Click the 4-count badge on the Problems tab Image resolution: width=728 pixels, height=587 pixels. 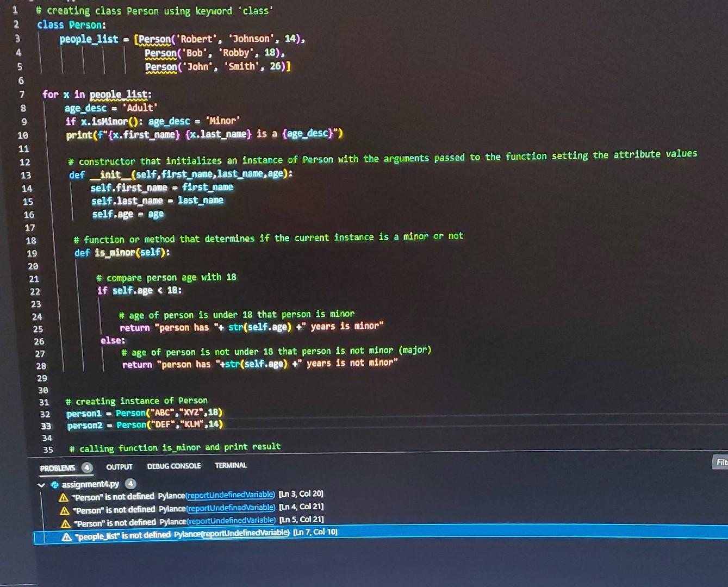point(87,467)
